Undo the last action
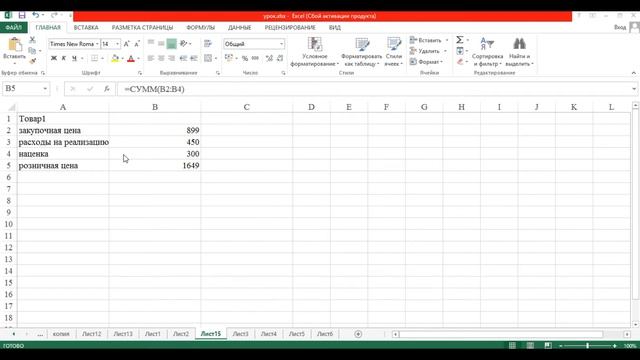This screenshot has height=360, width=640. 36,16
